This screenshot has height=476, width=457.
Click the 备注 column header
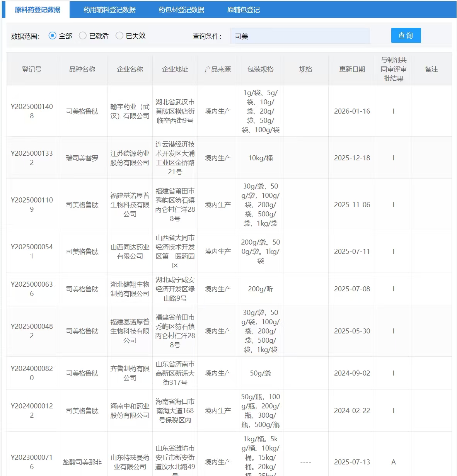[x=431, y=69]
